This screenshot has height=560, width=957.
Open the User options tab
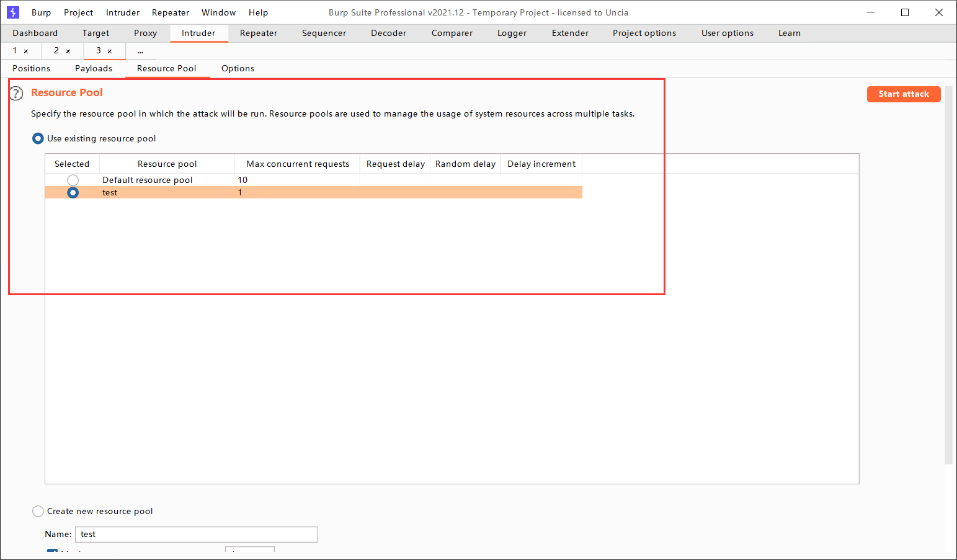click(x=728, y=33)
